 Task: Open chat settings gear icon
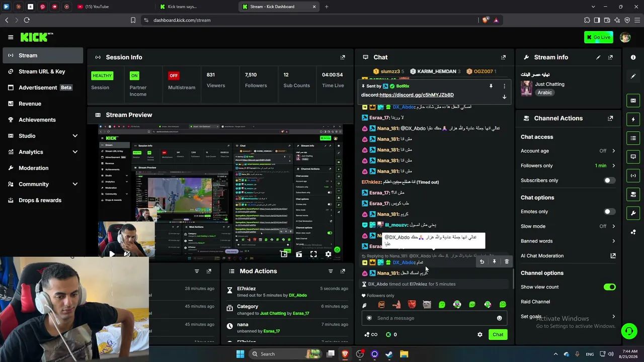[x=480, y=335]
